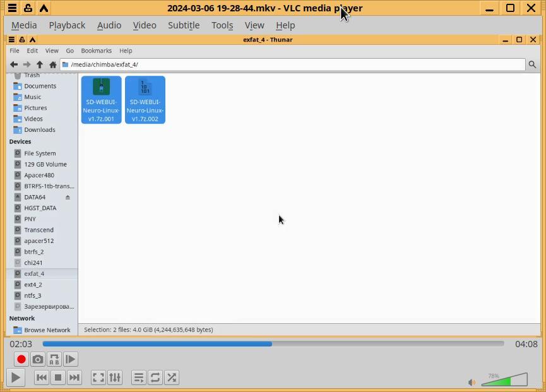Seek in the video progress bar
Image resolution: width=546 pixels, height=392 pixels.
273,344
